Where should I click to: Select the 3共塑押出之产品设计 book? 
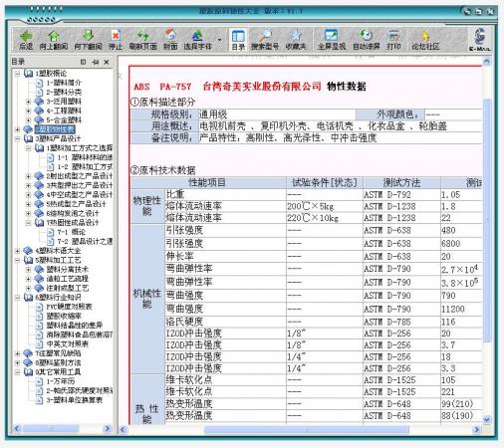(x=39, y=185)
